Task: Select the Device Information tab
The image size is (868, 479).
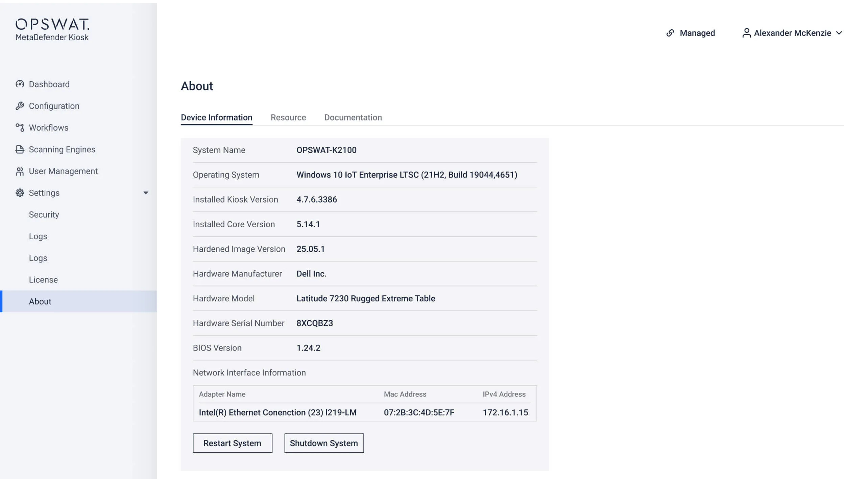Action: pos(216,117)
